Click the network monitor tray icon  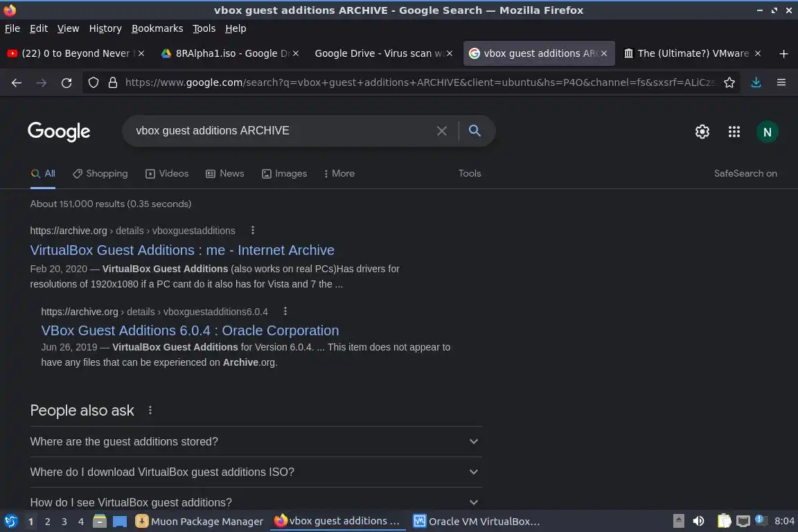(x=743, y=522)
